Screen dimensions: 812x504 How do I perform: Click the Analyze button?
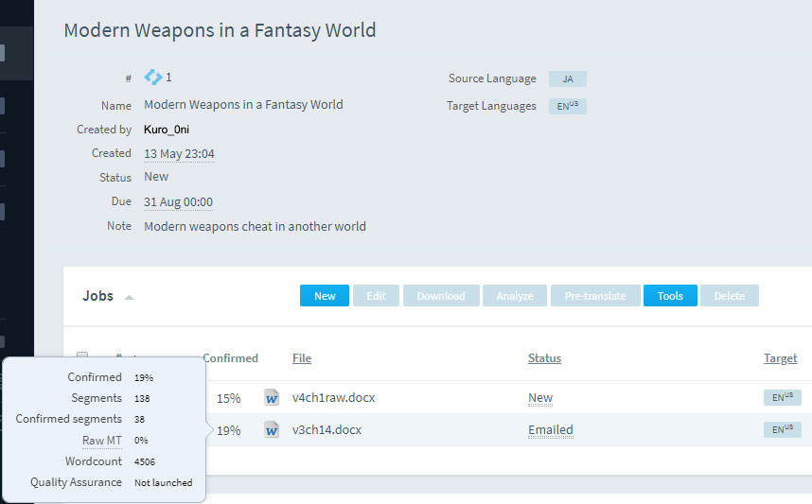click(x=516, y=296)
